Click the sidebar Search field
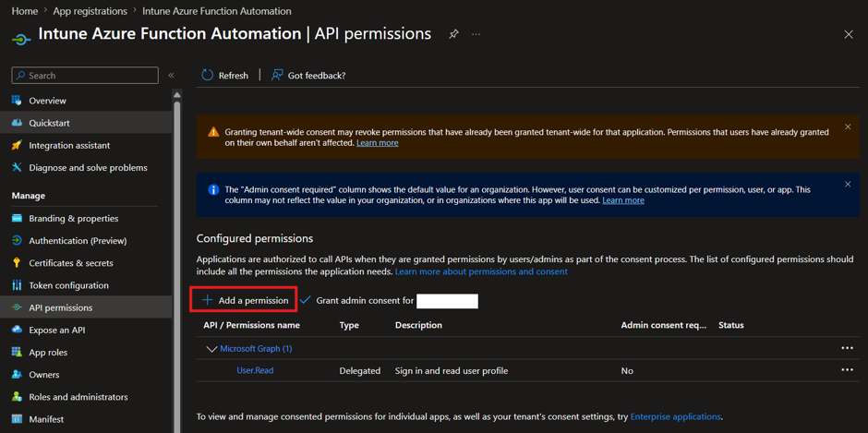This screenshot has height=433, width=868. 85,76
